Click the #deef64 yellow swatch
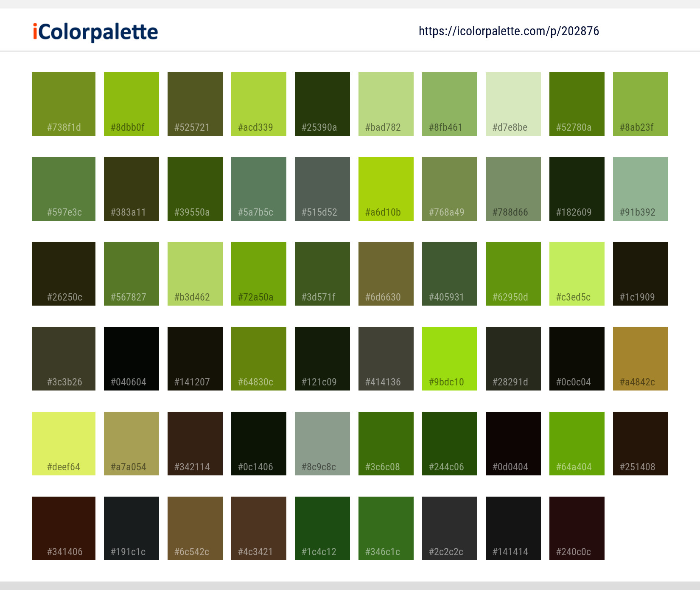This screenshot has width=700, height=590. pos(64,444)
